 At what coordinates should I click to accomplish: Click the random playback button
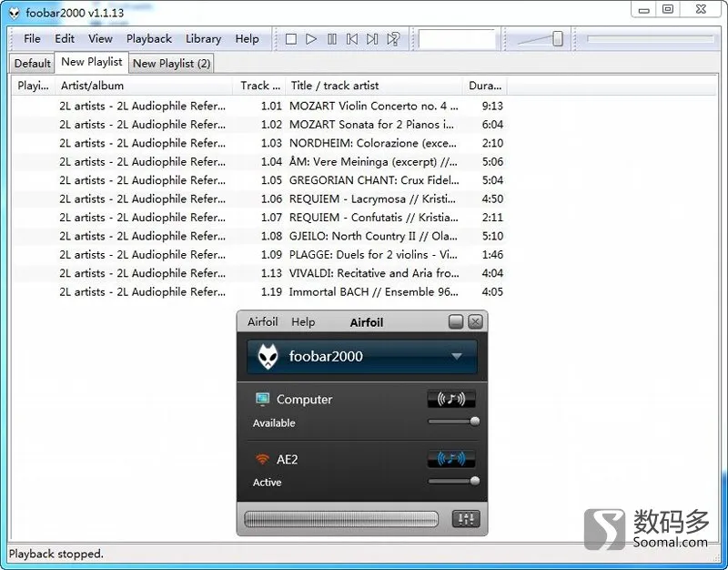393,39
